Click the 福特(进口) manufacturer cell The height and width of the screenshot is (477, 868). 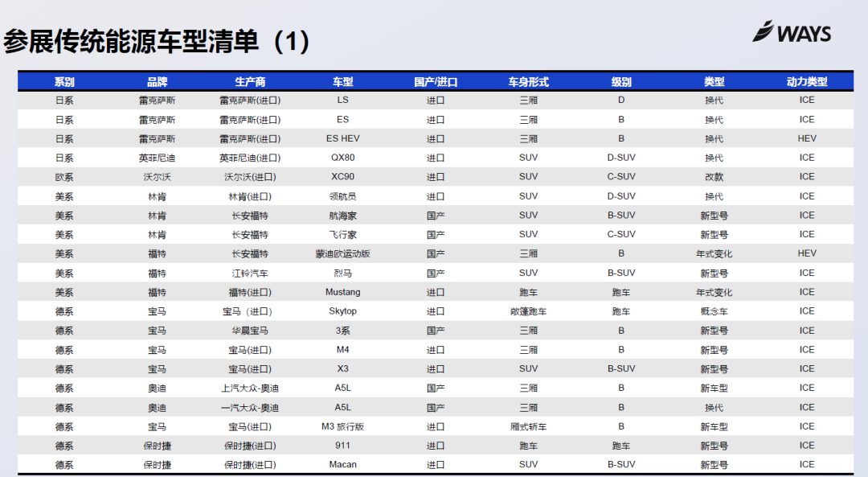[x=250, y=292]
